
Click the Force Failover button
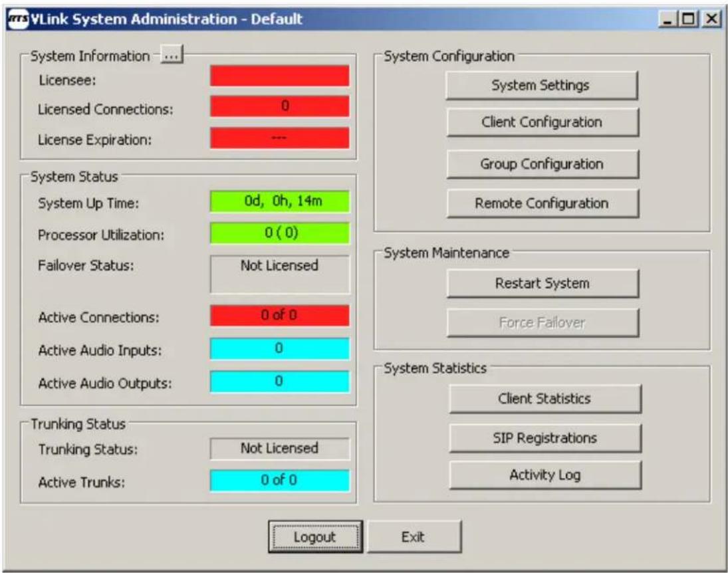pyautogui.click(x=543, y=322)
